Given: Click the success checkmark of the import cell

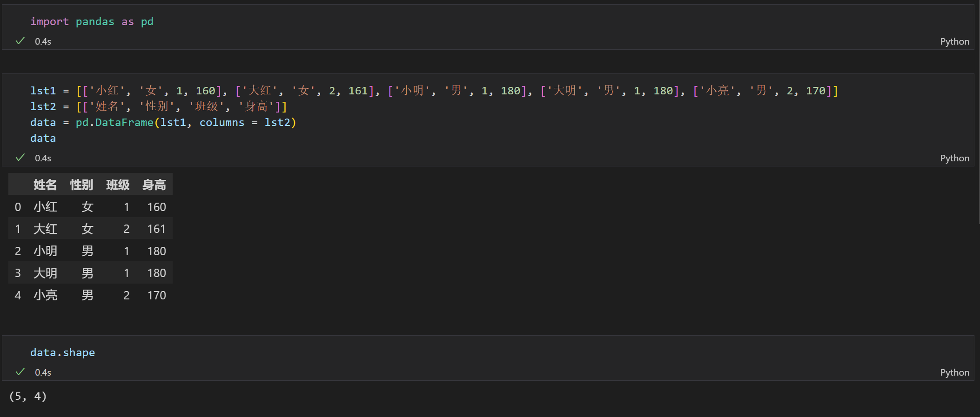Looking at the screenshot, I should point(20,41).
